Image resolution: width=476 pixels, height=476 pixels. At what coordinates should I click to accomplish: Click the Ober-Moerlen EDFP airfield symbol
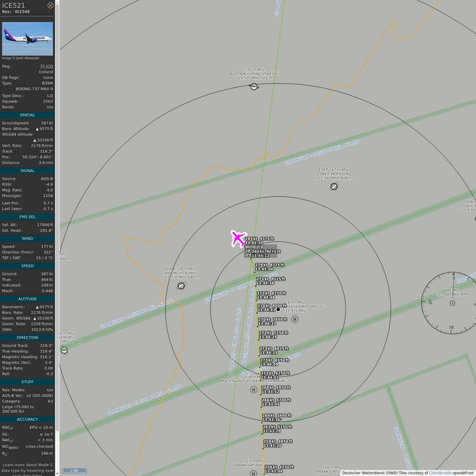[334, 187]
